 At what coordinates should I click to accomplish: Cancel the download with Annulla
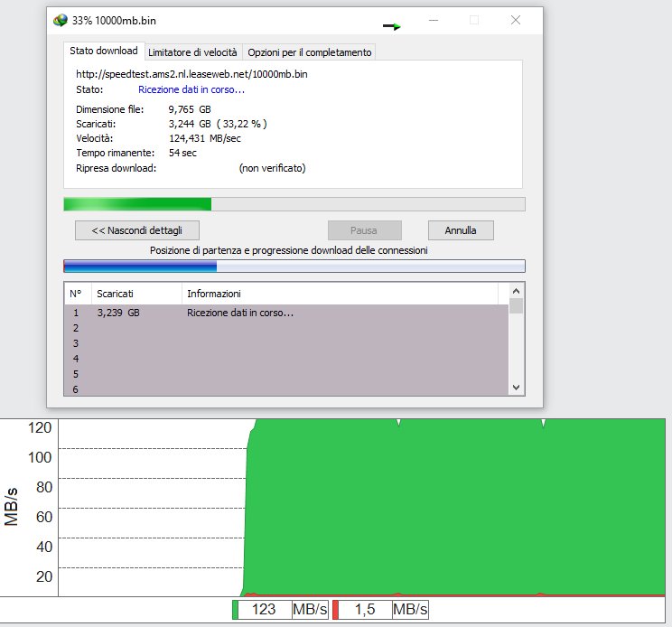(x=461, y=230)
